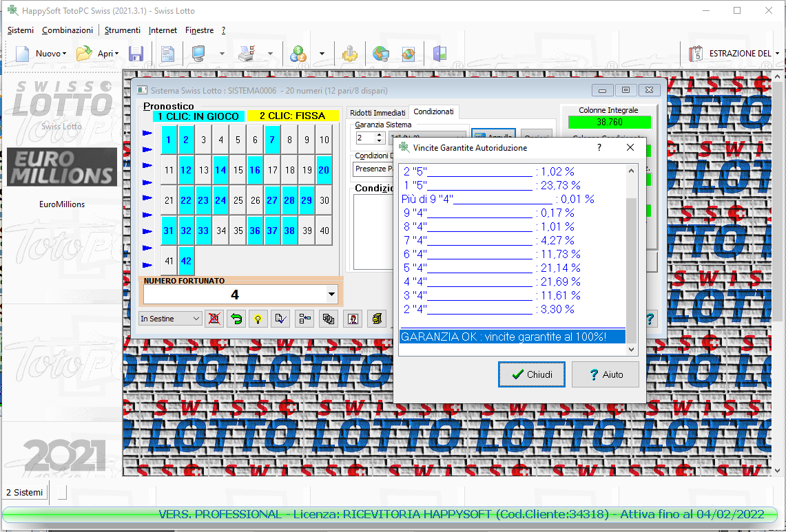Open dropdown arrow next to printer icon
The width and height of the screenshot is (786, 532).
coord(270,54)
